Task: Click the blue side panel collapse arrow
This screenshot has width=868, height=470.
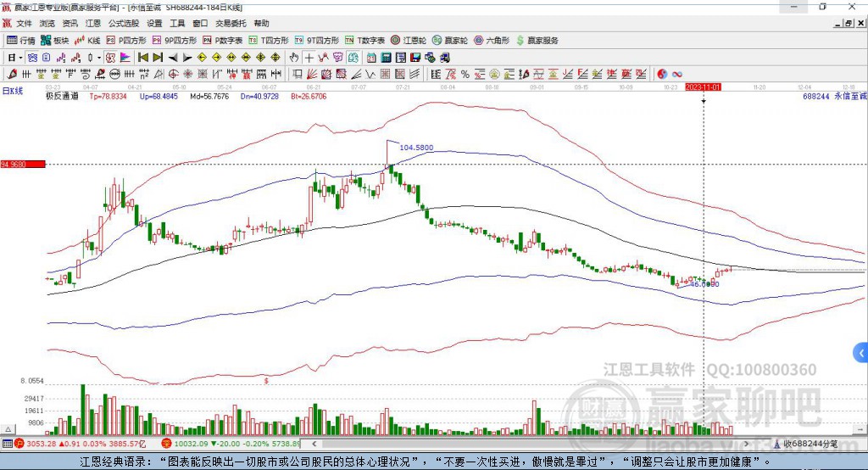Action: click(861, 353)
